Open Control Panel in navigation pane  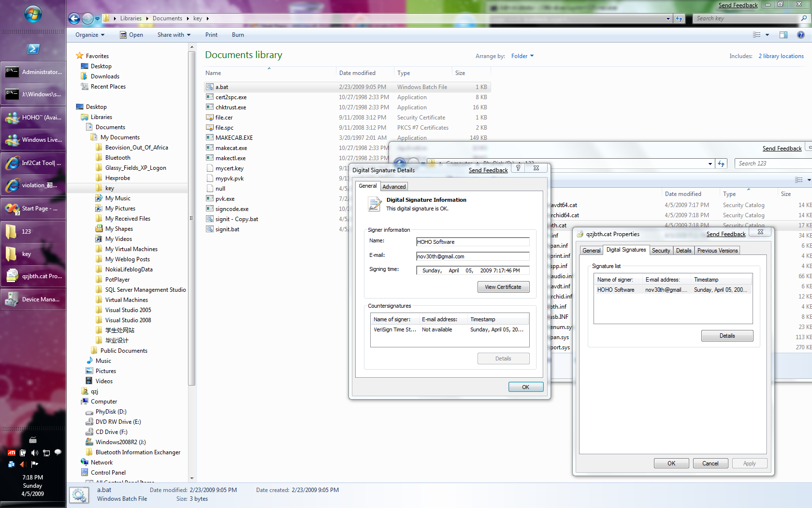point(108,473)
